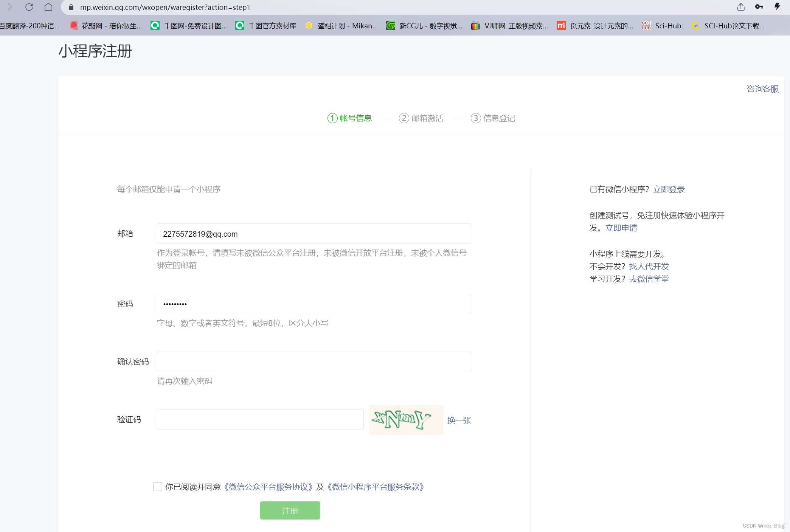The image size is (790, 532).
Task: Open the 觅元素 bookmark
Action: 595,26
